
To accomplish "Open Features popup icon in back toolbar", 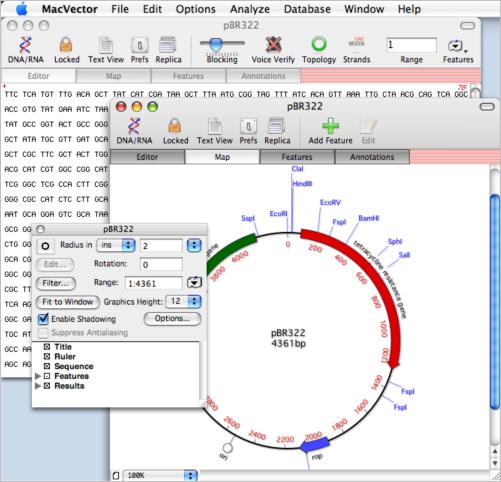I will pyautogui.click(x=457, y=46).
